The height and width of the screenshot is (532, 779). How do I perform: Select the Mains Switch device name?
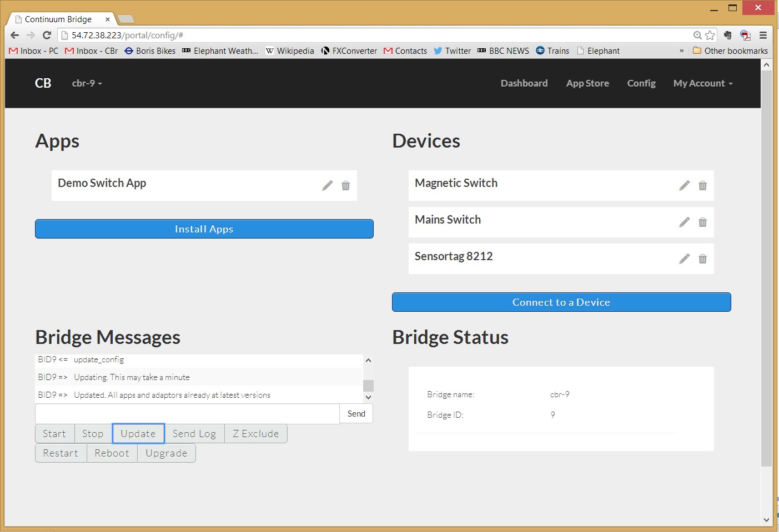coord(448,220)
